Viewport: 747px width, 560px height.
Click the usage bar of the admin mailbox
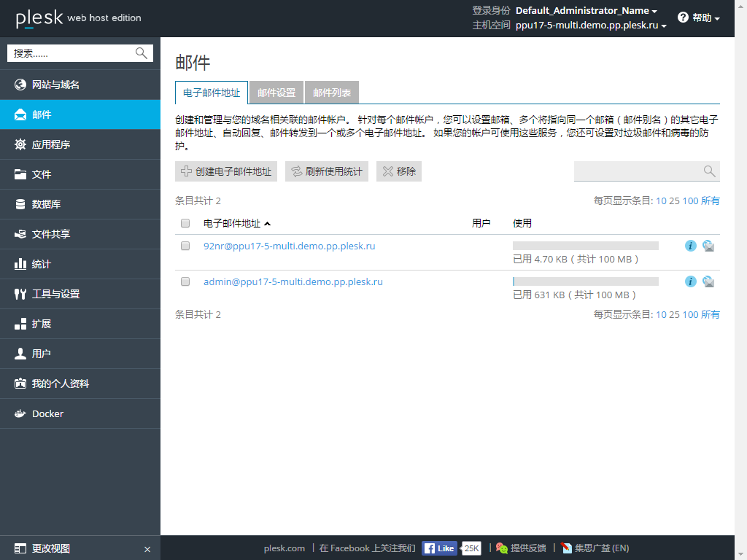[x=584, y=280]
